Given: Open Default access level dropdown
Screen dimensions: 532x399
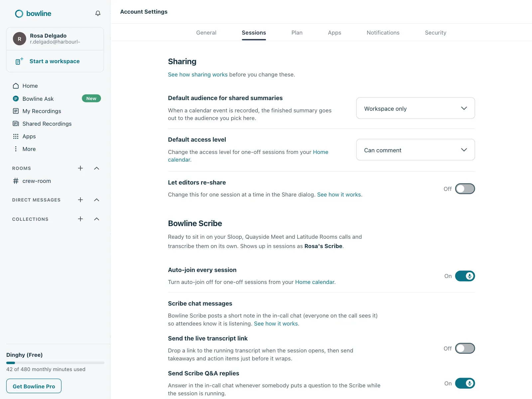Looking at the screenshot, I should pos(416,150).
